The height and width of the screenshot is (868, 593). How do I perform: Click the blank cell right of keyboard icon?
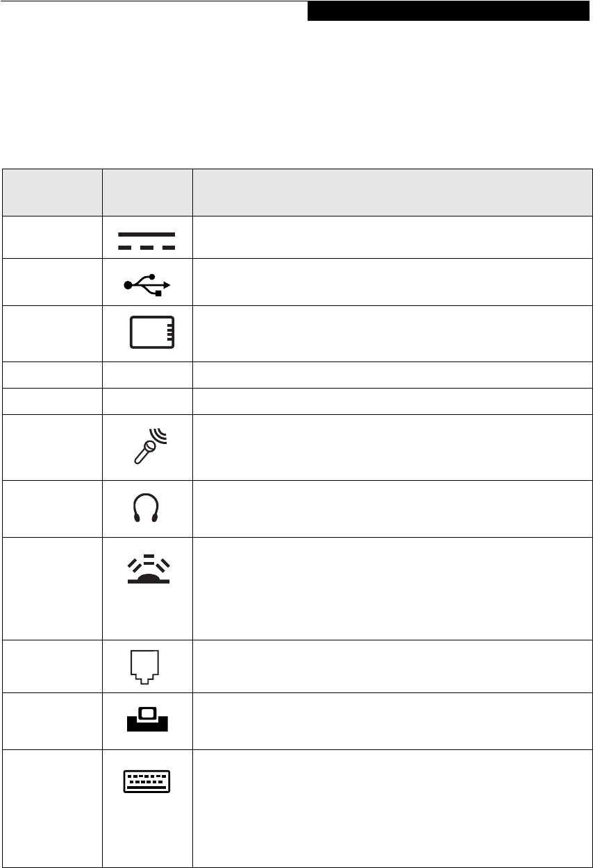[x=392, y=808]
